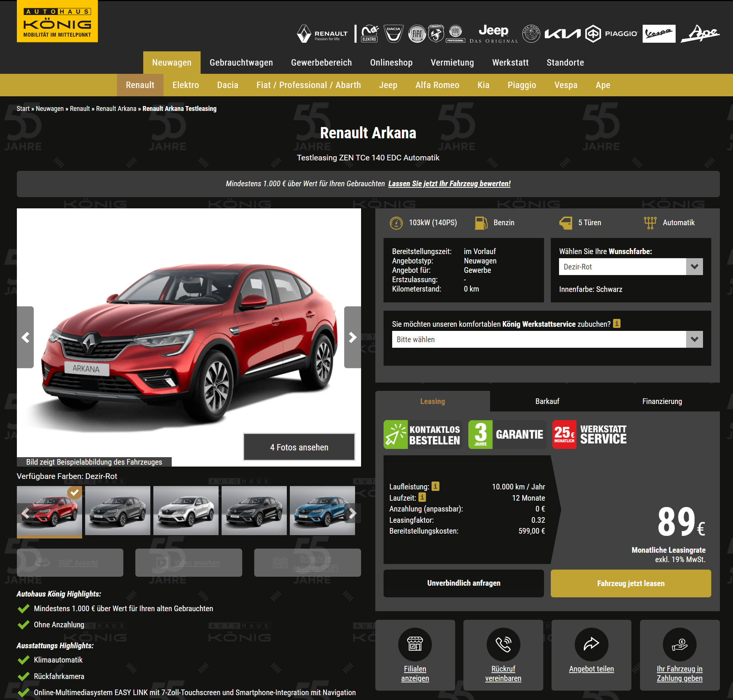The image size is (733, 700).
Task: Switch to the Barkauf tab
Action: coord(547,401)
